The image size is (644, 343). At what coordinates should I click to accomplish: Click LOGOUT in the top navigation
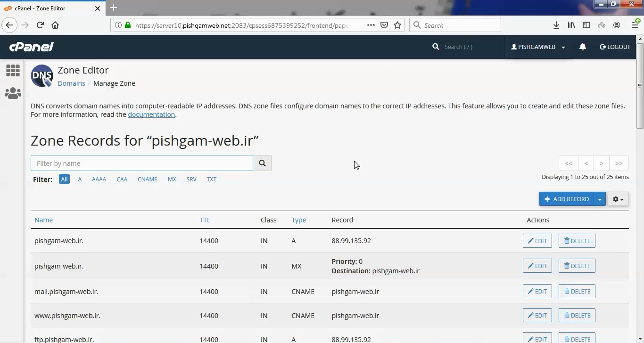pyautogui.click(x=615, y=47)
